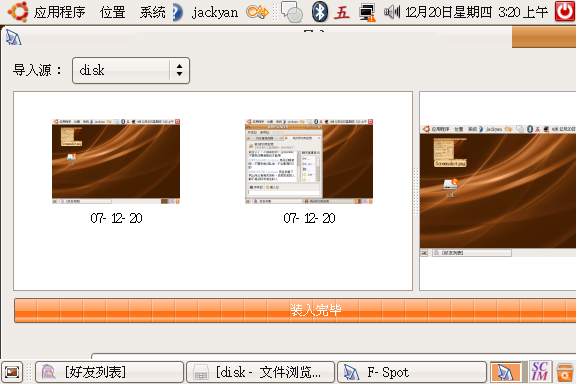Switch to the disk 文件浏览 taskbar window
The height and width of the screenshot is (384, 576).
click(260, 372)
